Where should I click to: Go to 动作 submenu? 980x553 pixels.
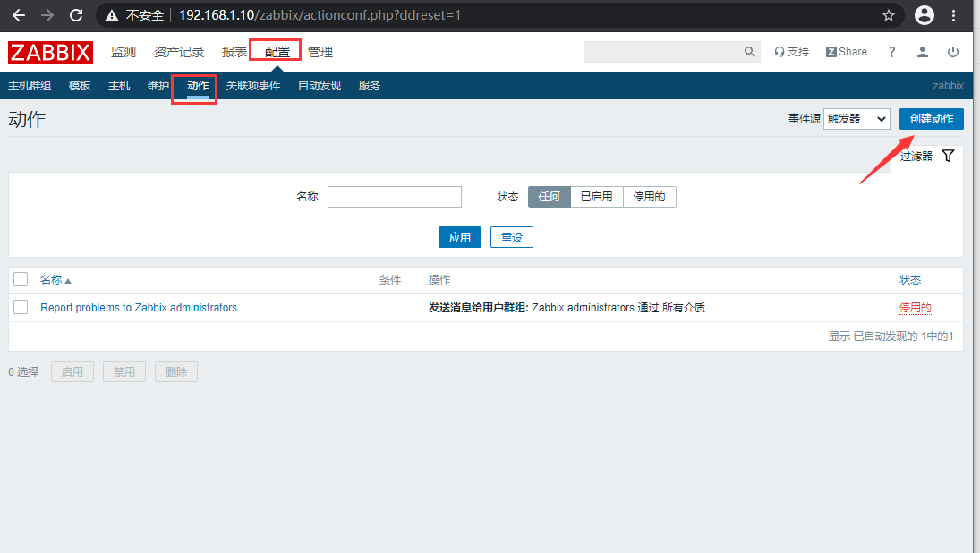click(198, 86)
